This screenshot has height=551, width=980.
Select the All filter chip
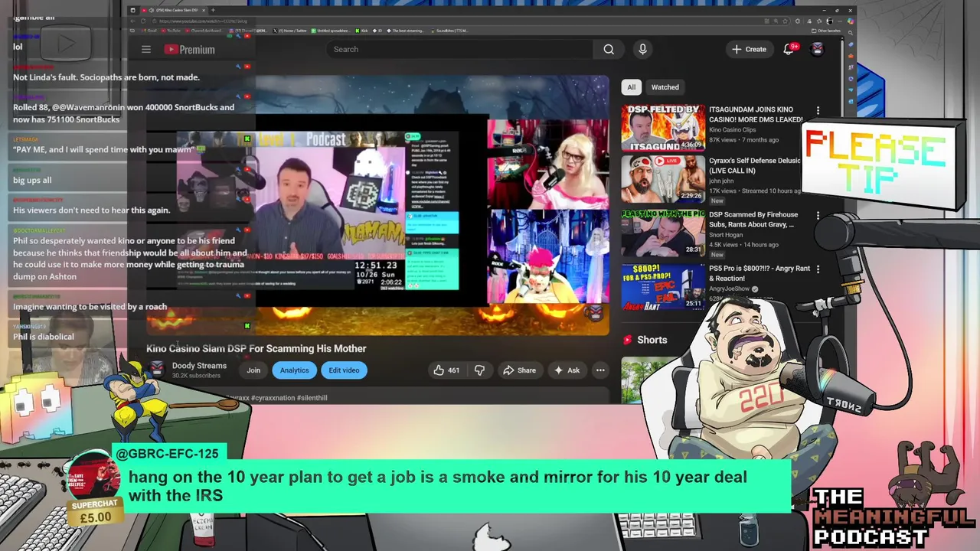pos(631,87)
